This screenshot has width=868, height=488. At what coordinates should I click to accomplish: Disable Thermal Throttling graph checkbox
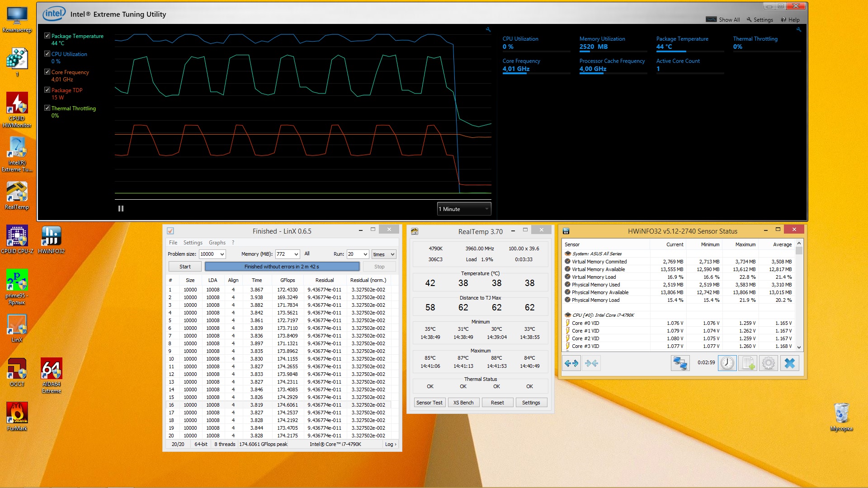pos(47,108)
